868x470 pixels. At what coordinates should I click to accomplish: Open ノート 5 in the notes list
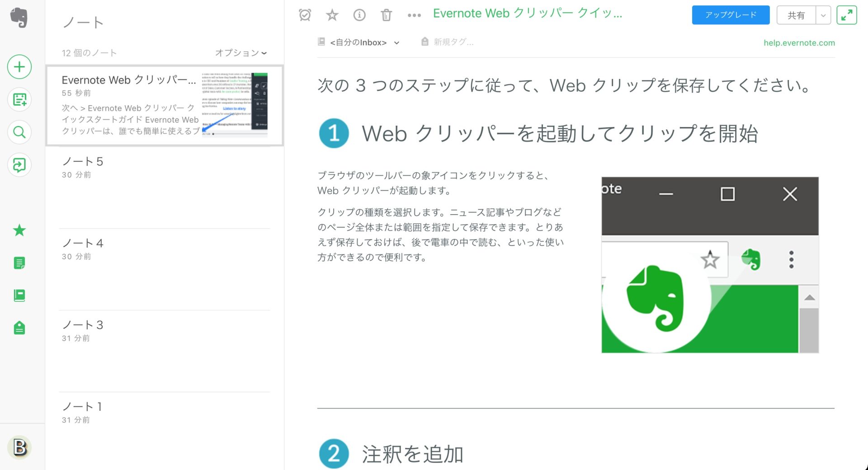coord(165,188)
